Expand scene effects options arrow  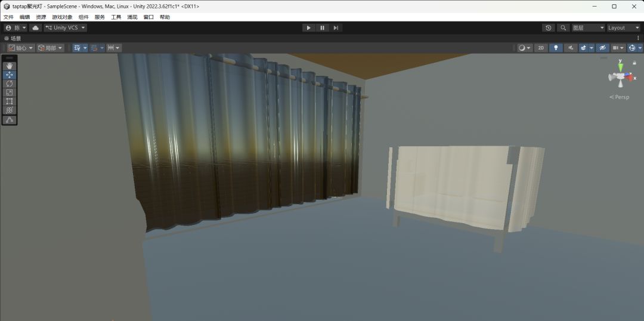point(592,48)
